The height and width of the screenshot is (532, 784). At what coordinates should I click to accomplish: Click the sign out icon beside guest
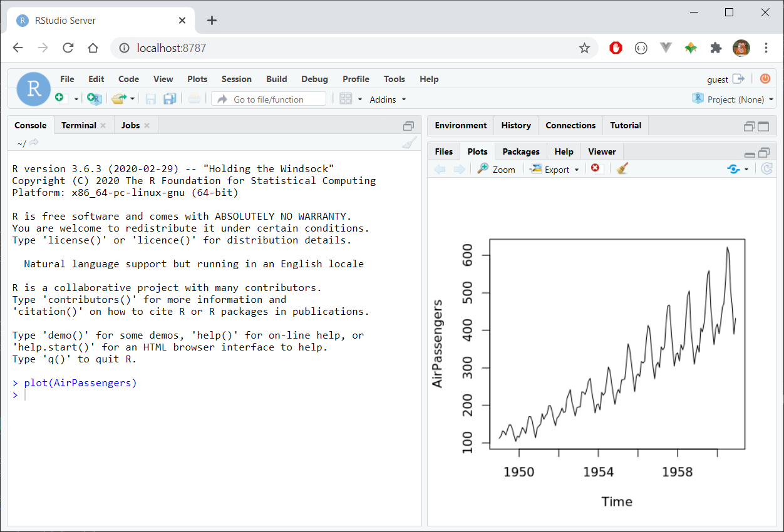[x=739, y=79]
